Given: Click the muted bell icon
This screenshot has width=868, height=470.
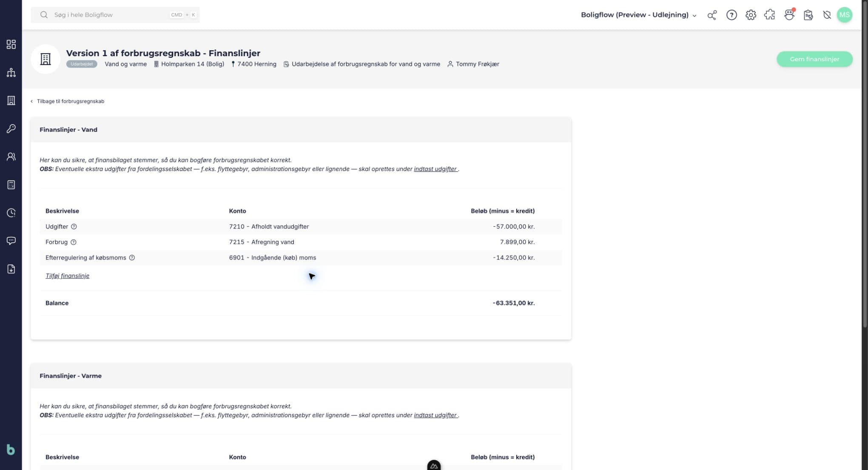Looking at the screenshot, I should click(x=827, y=15).
